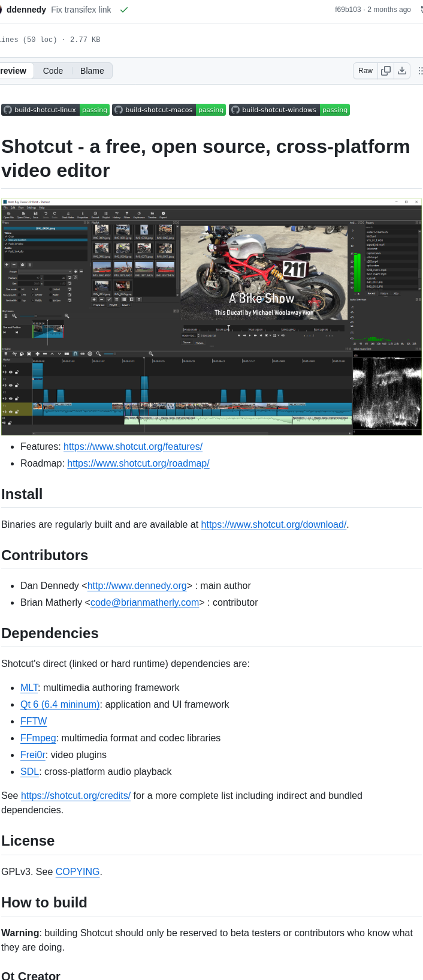The height and width of the screenshot is (980, 423).
Task: Open the build-shotcut-macos passing badge
Action: [169, 110]
